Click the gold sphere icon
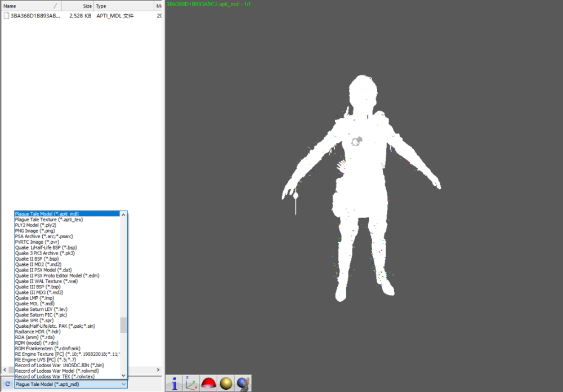Image resolution: width=563 pixels, height=392 pixels. [226, 384]
